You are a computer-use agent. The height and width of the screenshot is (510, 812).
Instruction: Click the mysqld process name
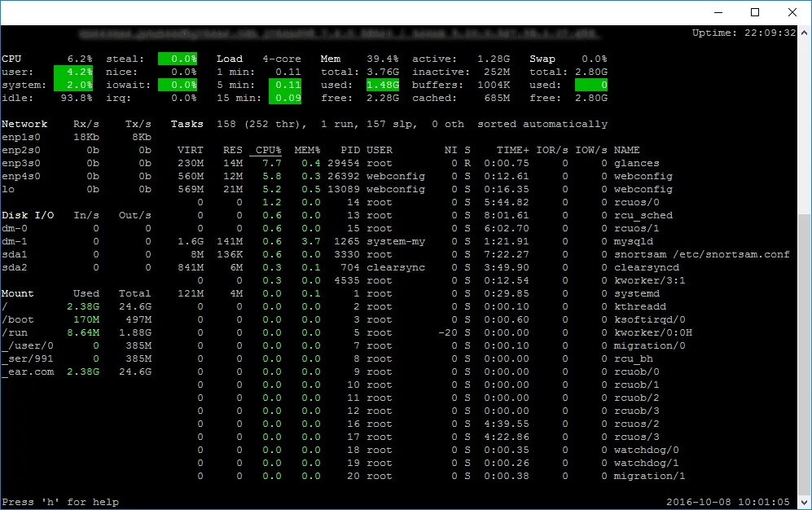tap(634, 241)
